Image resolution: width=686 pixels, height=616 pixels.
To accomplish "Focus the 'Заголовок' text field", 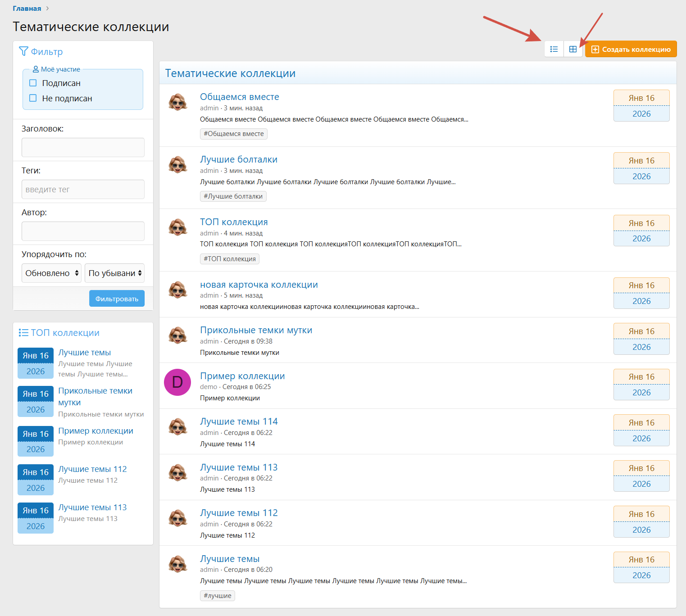I will (x=83, y=148).
